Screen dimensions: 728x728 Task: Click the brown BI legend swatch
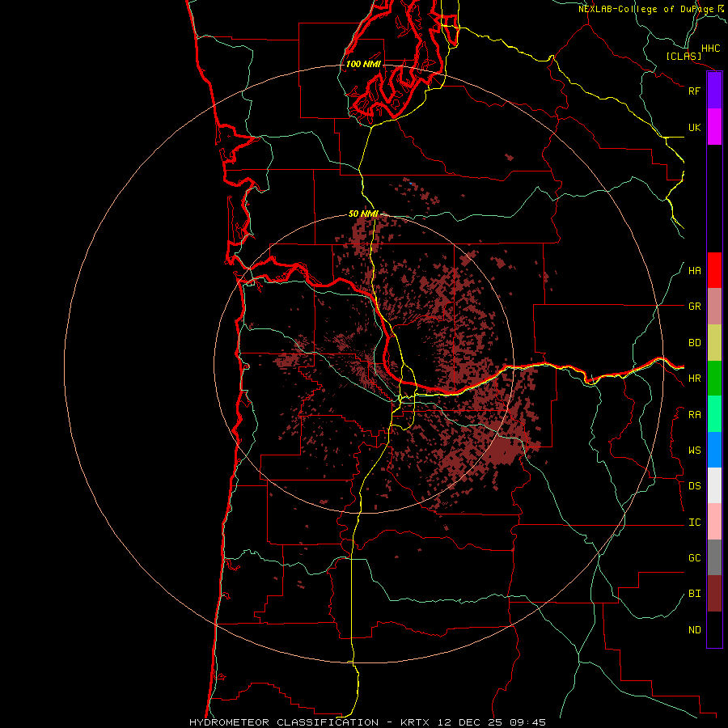714,594
